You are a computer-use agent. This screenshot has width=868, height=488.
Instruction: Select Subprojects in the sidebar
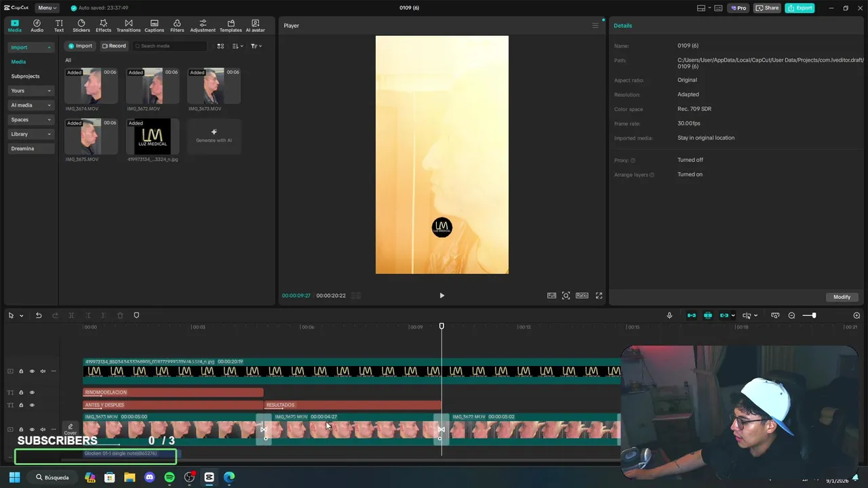tap(25, 77)
